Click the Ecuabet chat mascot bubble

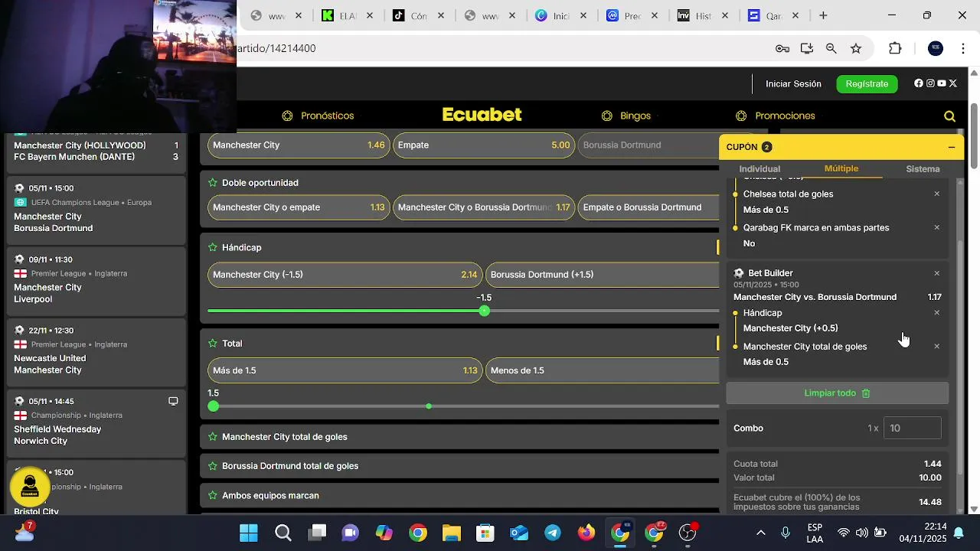tap(30, 487)
